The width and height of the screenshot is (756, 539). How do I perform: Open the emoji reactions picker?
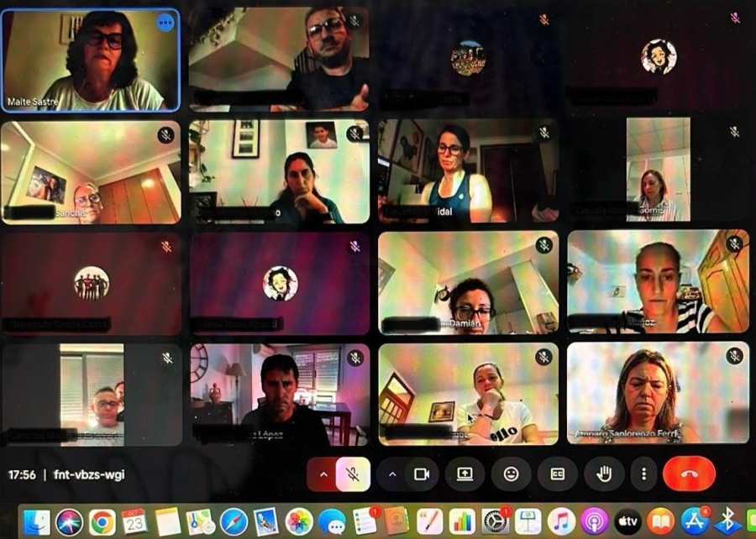[511, 474]
